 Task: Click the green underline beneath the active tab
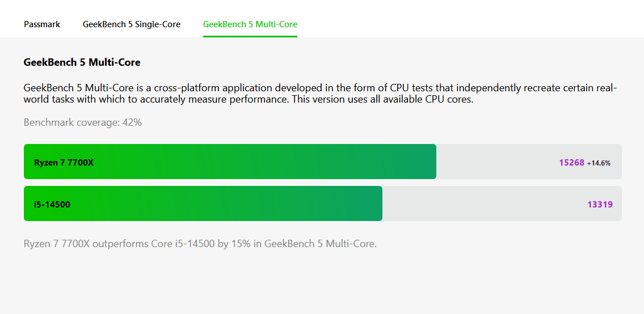pos(250,36)
